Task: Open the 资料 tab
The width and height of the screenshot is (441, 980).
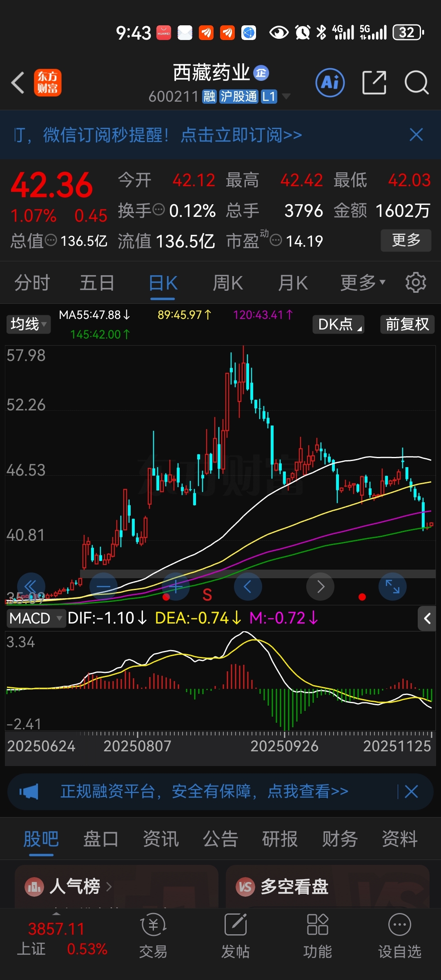Action: pyautogui.click(x=399, y=840)
